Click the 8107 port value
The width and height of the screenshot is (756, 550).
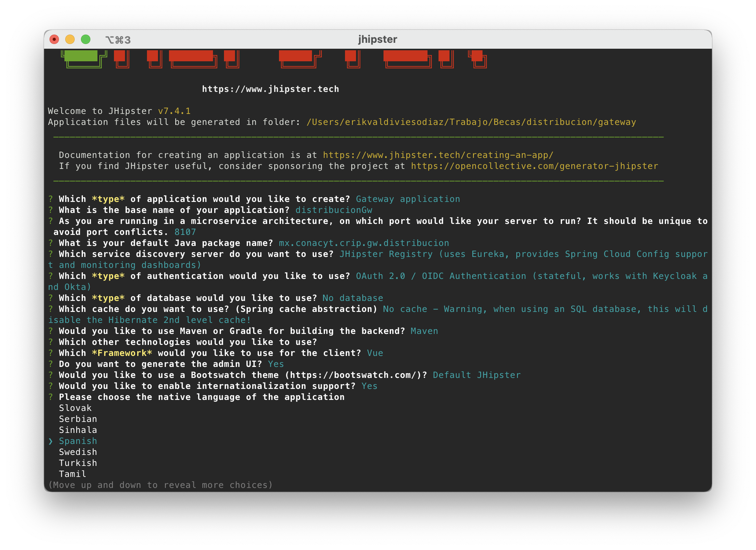click(185, 232)
